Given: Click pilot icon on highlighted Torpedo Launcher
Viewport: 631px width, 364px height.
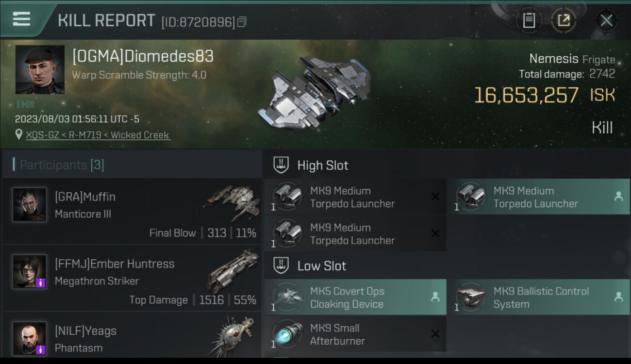Looking at the screenshot, I should coord(618,197).
